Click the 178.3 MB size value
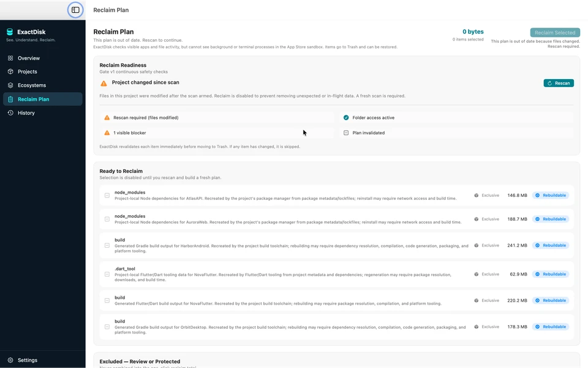This screenshot has height=368, width=588. [x=517, y=327]
